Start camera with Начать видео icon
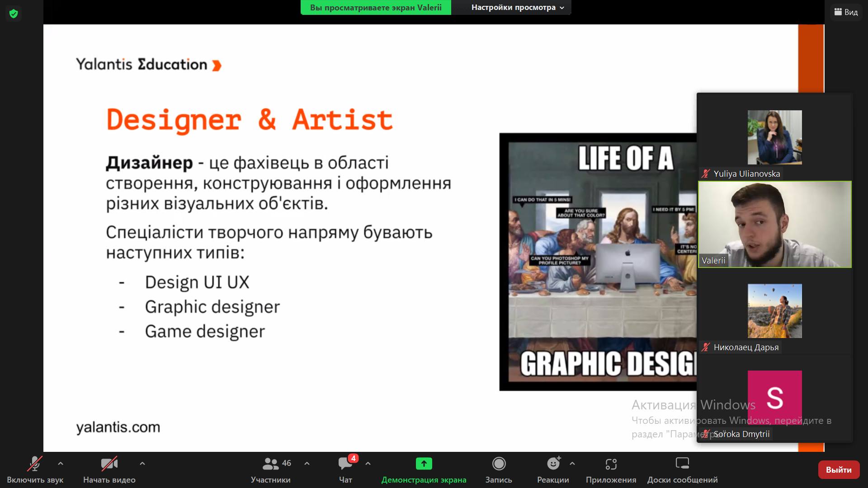 (x=109, y=464)
